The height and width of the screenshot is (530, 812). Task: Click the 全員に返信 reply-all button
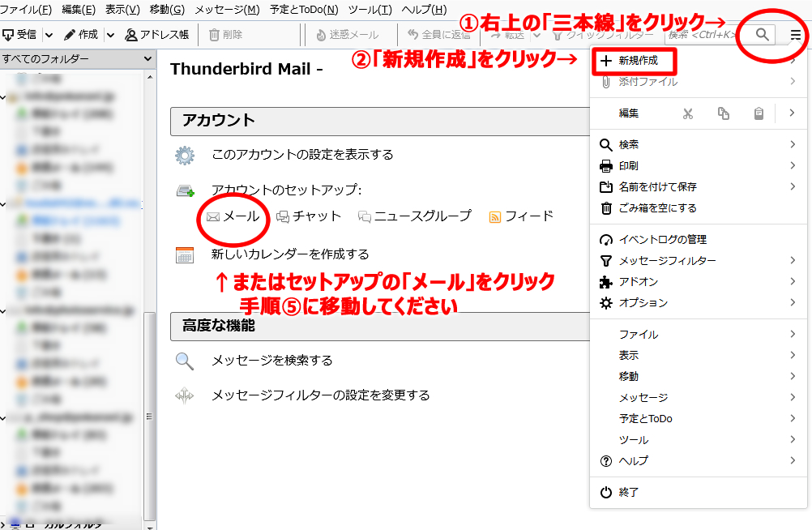pos(439,35)
